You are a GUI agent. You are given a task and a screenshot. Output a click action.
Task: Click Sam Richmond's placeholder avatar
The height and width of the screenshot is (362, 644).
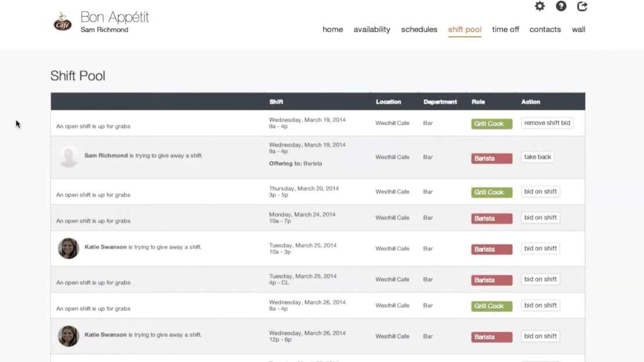69,157
